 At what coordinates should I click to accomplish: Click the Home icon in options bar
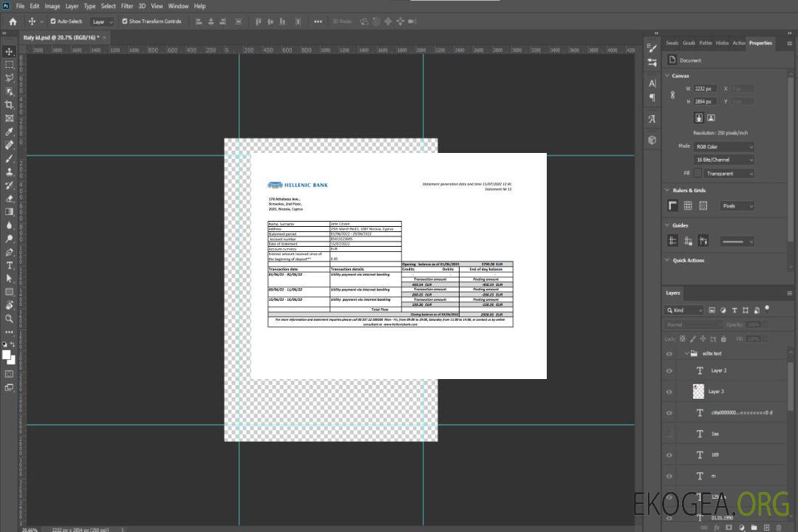point(13,21)
